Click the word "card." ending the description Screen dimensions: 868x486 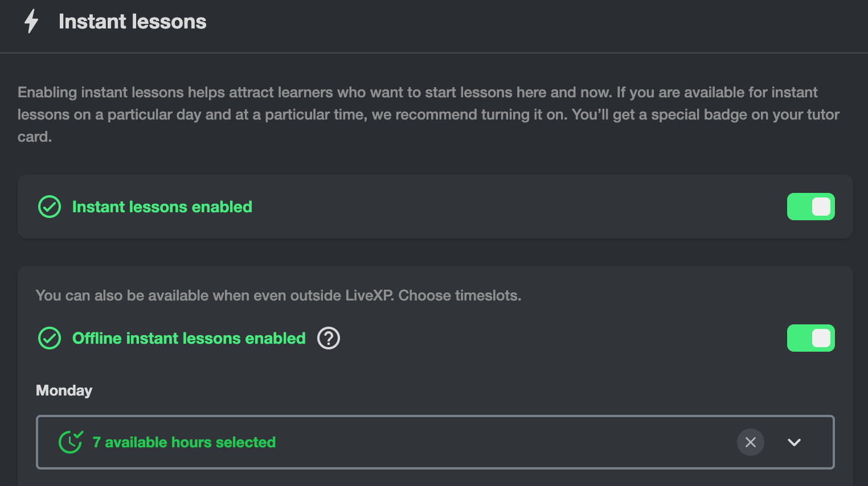point(35,137)
